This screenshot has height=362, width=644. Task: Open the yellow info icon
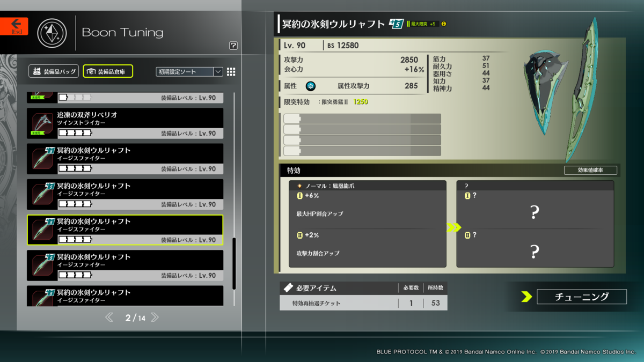coord(444,24)
